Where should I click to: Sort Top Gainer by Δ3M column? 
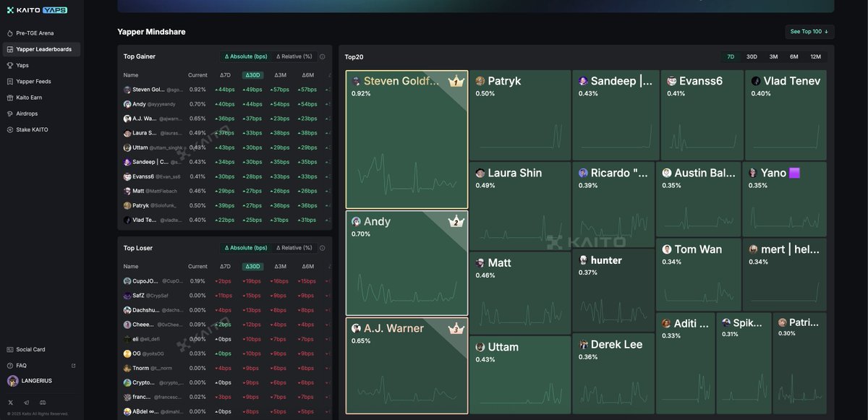click(280, 75)
